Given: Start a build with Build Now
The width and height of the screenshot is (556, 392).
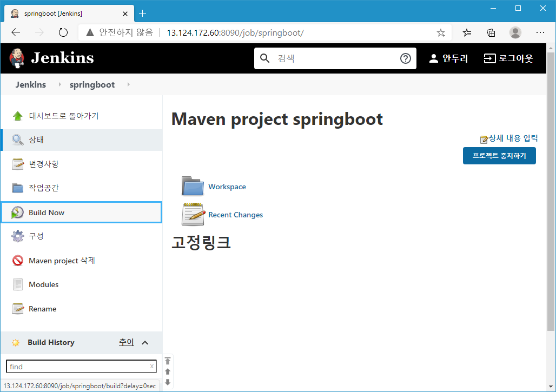Looking at the screenshot, I should tap(82, 212).
